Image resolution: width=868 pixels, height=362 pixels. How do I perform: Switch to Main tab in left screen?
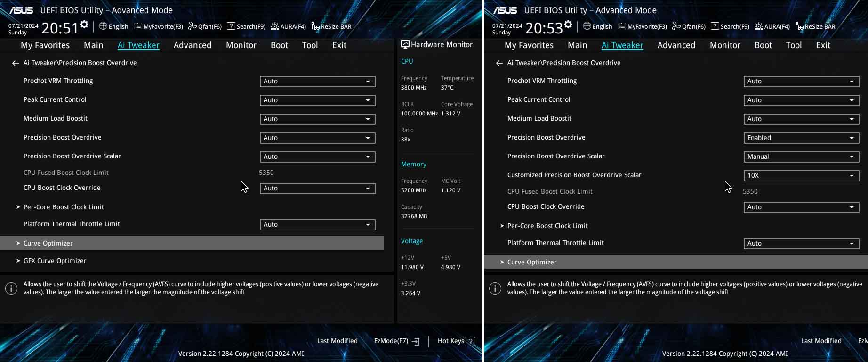(x=94, y=45)
